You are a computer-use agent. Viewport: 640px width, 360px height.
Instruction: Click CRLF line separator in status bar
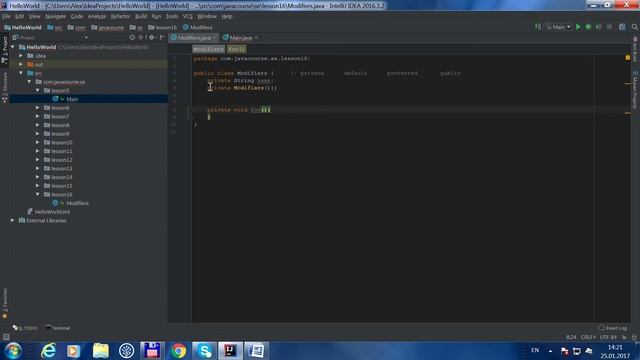(588, 337)
